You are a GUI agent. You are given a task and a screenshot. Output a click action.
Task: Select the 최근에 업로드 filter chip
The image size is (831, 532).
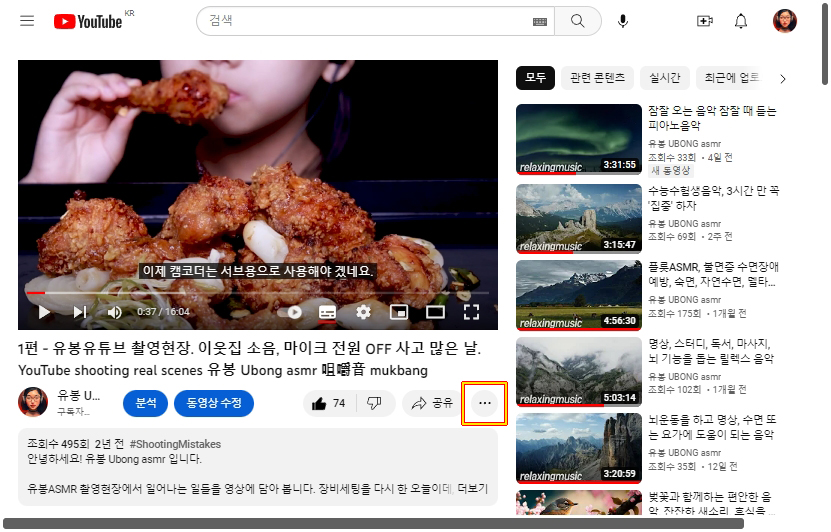click(x=731, y=78)
